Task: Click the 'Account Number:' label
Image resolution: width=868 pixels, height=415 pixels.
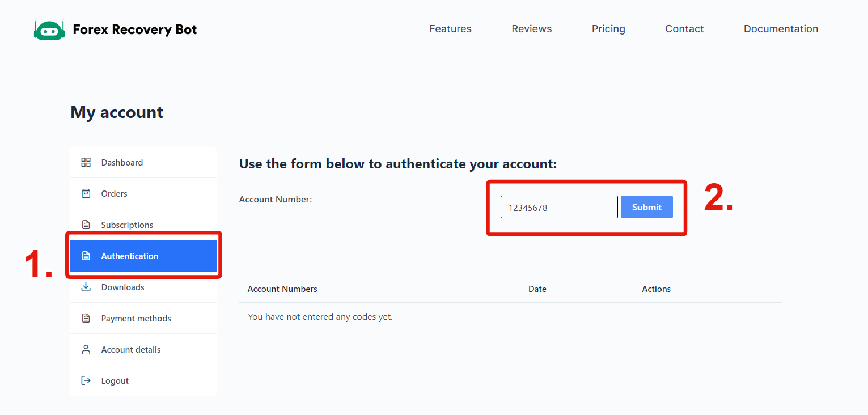Action: [276, 200]
